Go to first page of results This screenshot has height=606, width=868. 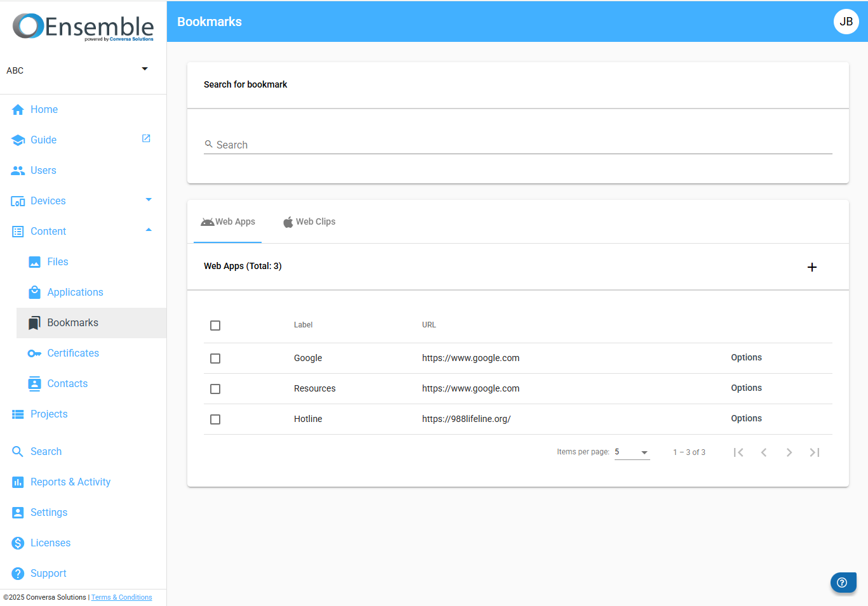[x=738, y=452]
